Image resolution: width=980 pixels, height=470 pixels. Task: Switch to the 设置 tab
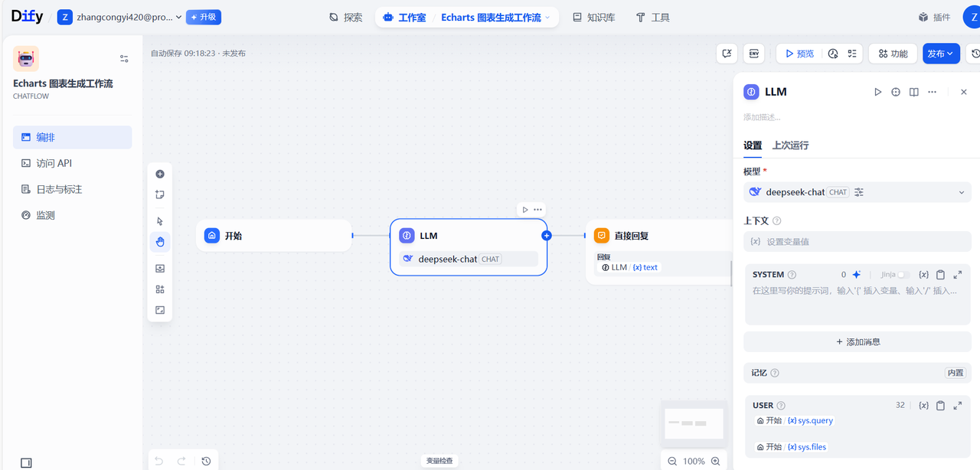click(x=753, y=145)
